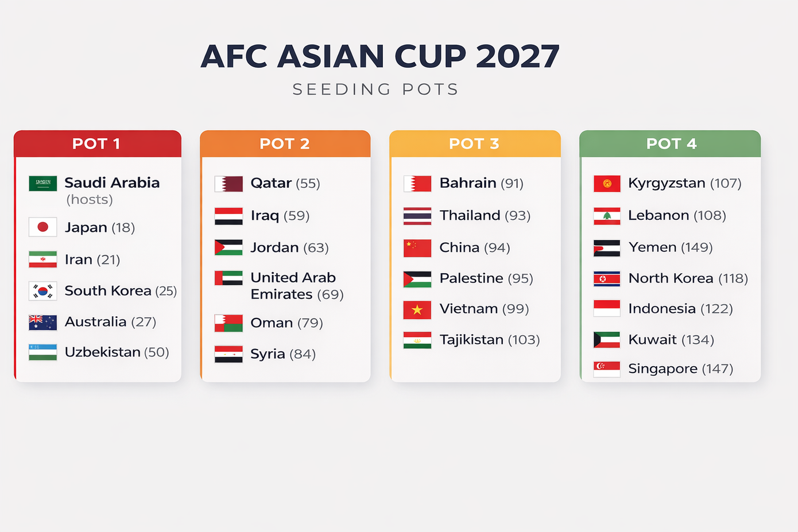Click the POT 3 yellow header
Image resolution: width=798 pixels, height=532 pixels.
pyautogui.click(x=475, y=143)
